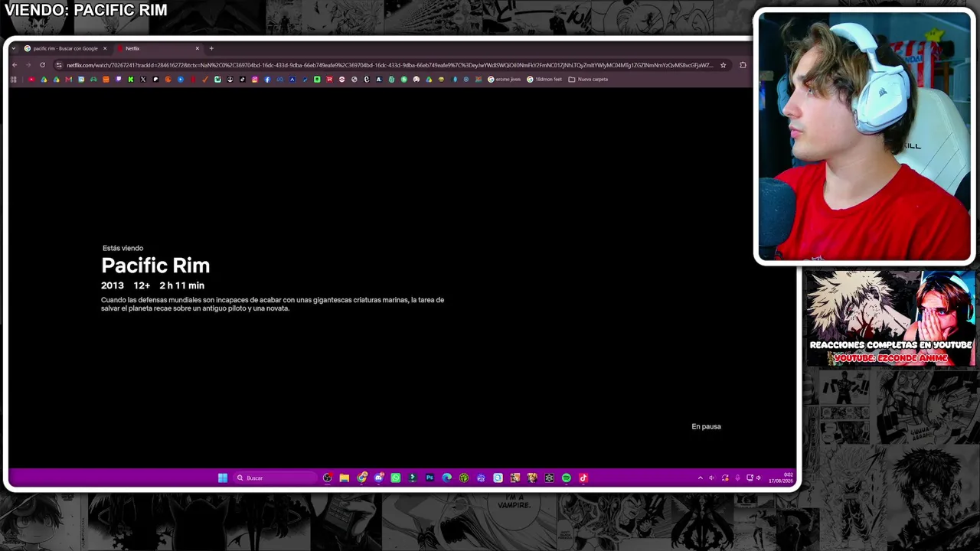
Task: Click the '2 h 11 min' duration text
Action: coord(181,285)
